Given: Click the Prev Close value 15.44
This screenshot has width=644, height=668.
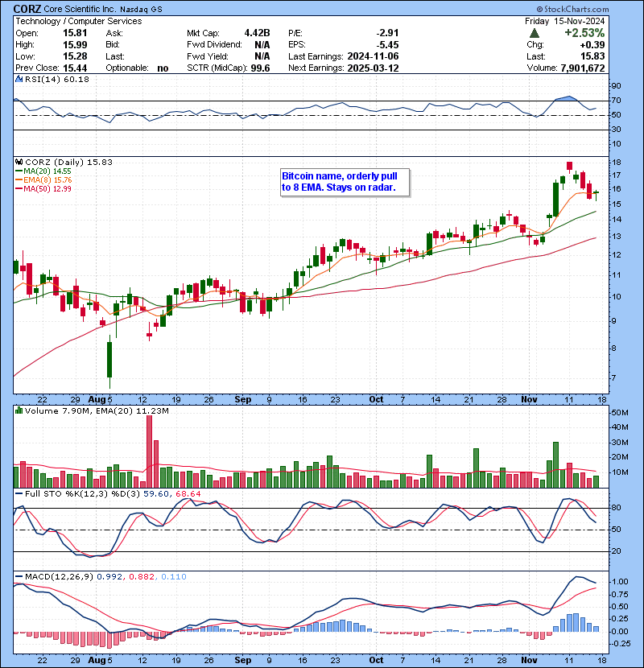Looking at the screenshot, I should point(75,68).
